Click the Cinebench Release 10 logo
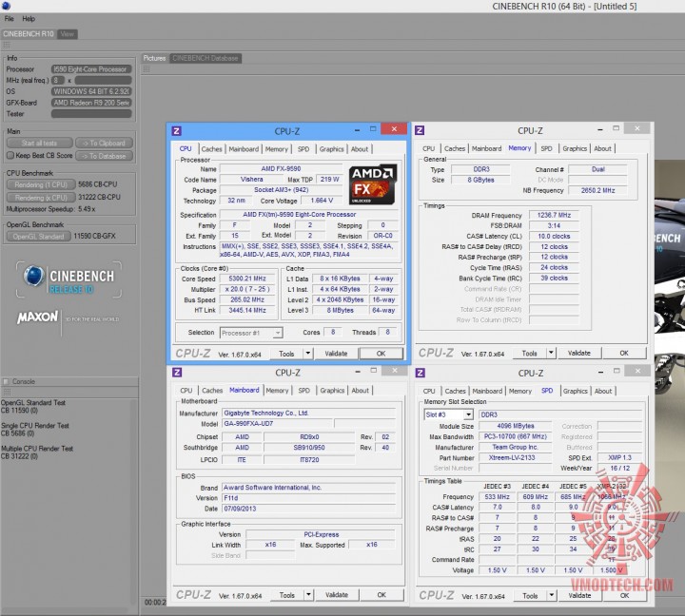 69,279
